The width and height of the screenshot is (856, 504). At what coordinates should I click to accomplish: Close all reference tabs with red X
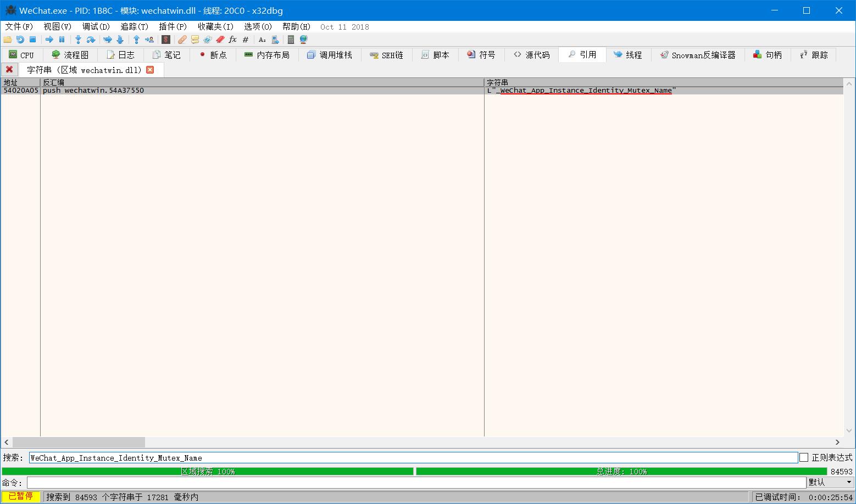[9, 70]
